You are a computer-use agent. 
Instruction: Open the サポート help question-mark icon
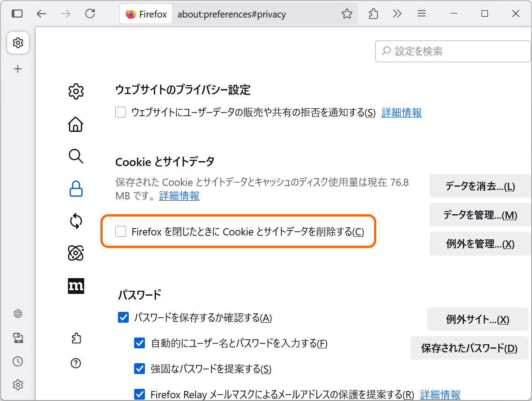point(76,364)
